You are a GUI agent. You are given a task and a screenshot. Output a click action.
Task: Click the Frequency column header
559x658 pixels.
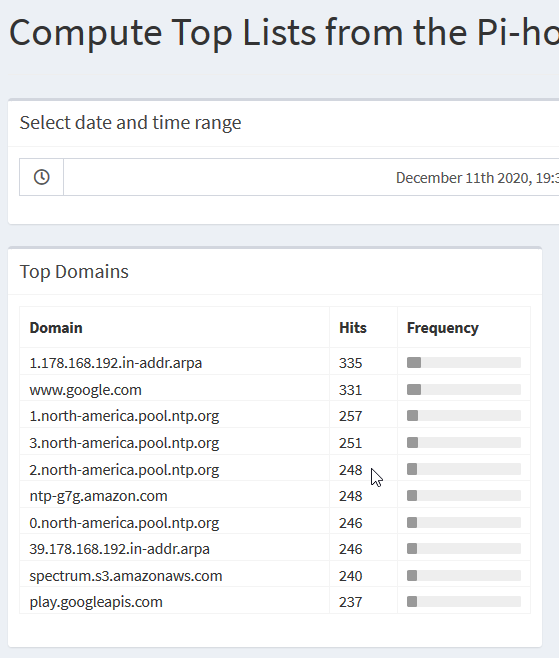(442, 328)
